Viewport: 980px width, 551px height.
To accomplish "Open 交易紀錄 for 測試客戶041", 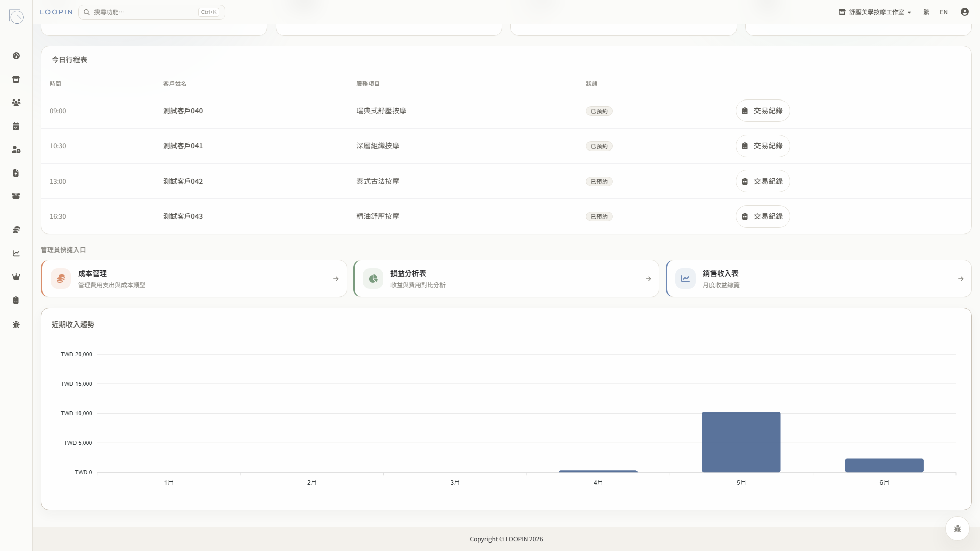I will [763, 146].
